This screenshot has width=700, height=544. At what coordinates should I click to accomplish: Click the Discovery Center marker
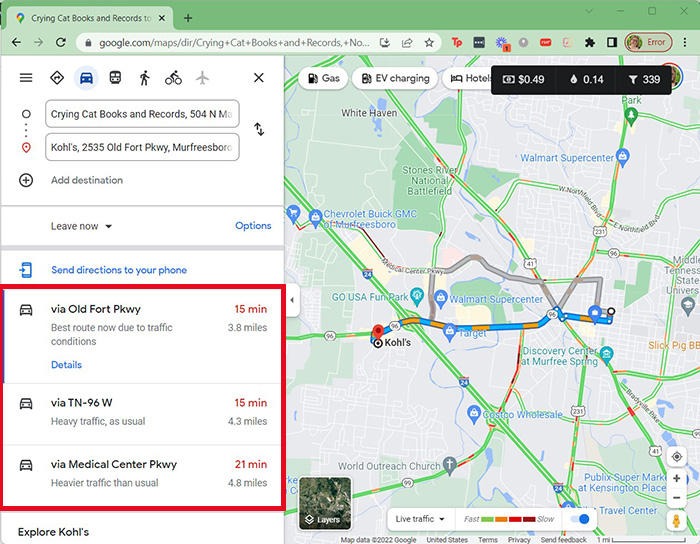(x=606, y=354)
